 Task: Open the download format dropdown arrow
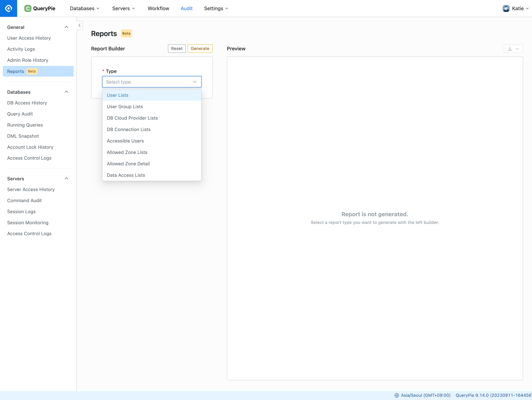(517, 49)
